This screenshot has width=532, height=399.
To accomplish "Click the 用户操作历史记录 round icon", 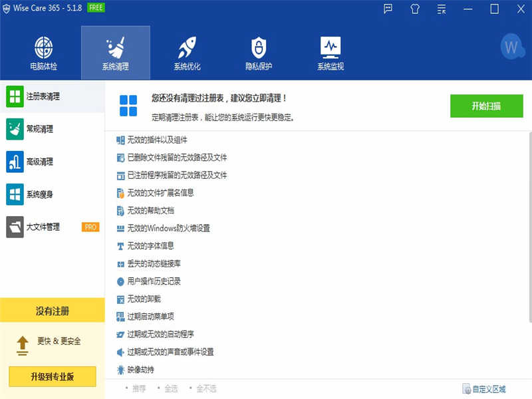I will 120,281.
